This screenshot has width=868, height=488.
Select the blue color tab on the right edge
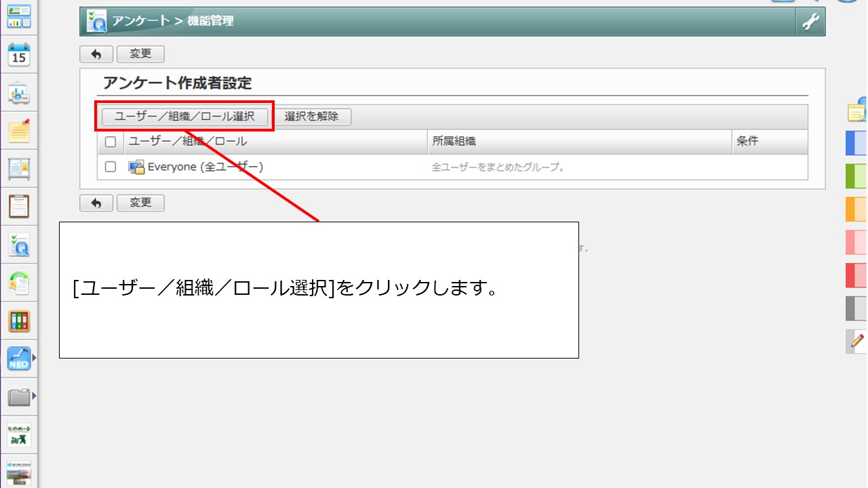click(856, 144)
